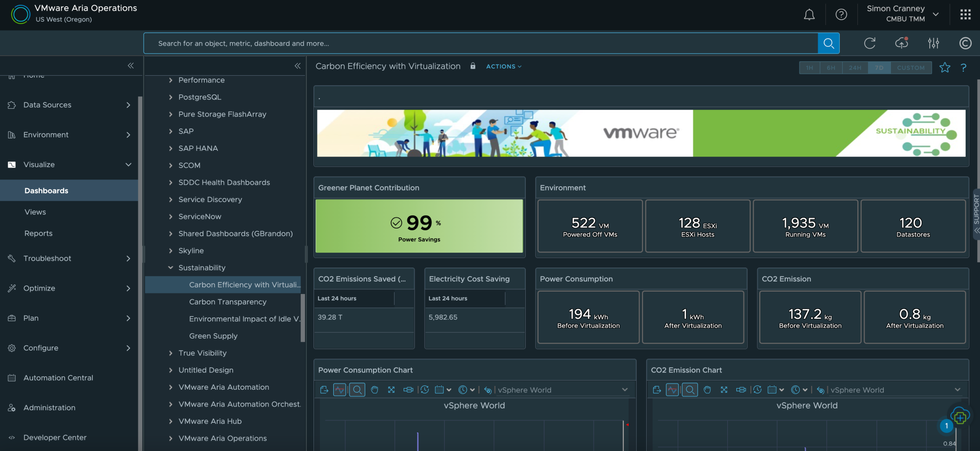This screenshot has height=451, width=980.
Task: Open the help question mark in the header
Action: [841, 15]
